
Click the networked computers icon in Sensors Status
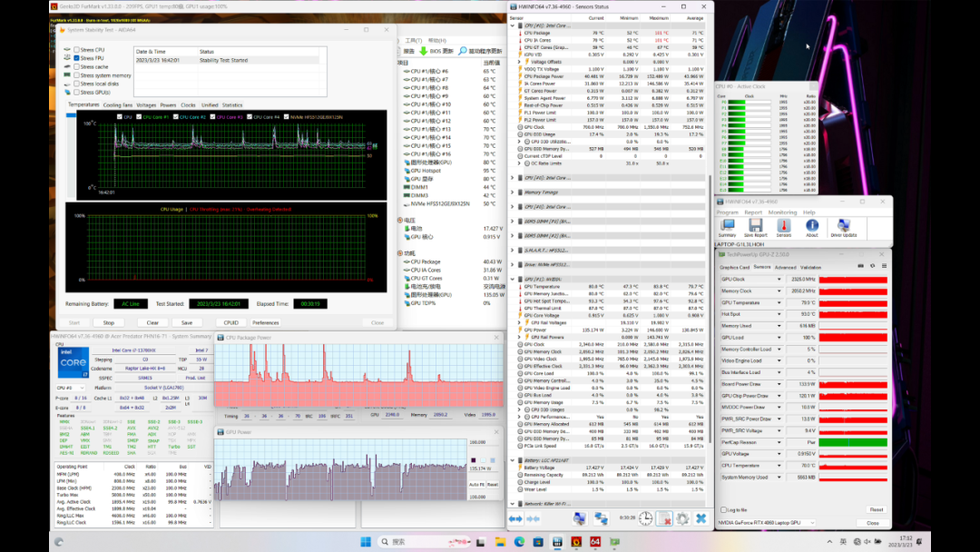point(601,518)
